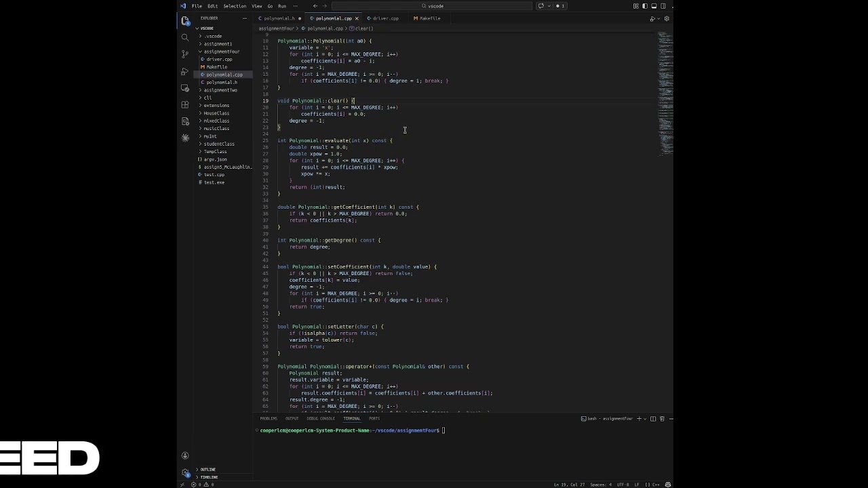Open the Source Control view icon

coord(185,54)
